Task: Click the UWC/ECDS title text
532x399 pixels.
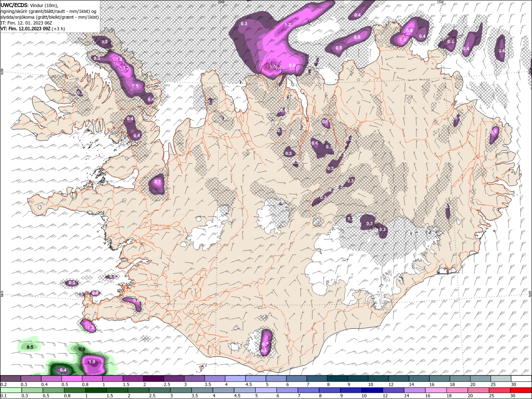Action: tap(14, 5)
